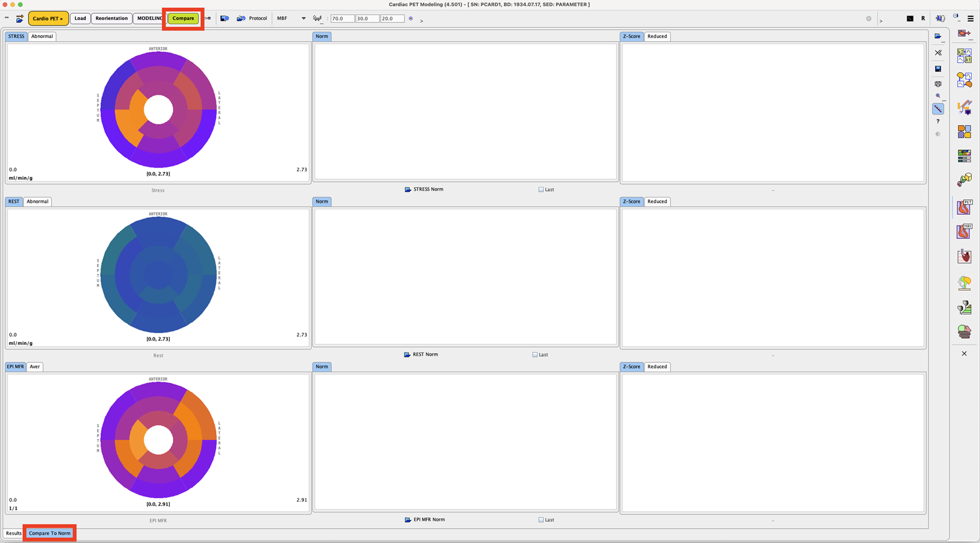Open the 3D rendering tool icon
The image size is (980, 543).
(x=964, y=180)
